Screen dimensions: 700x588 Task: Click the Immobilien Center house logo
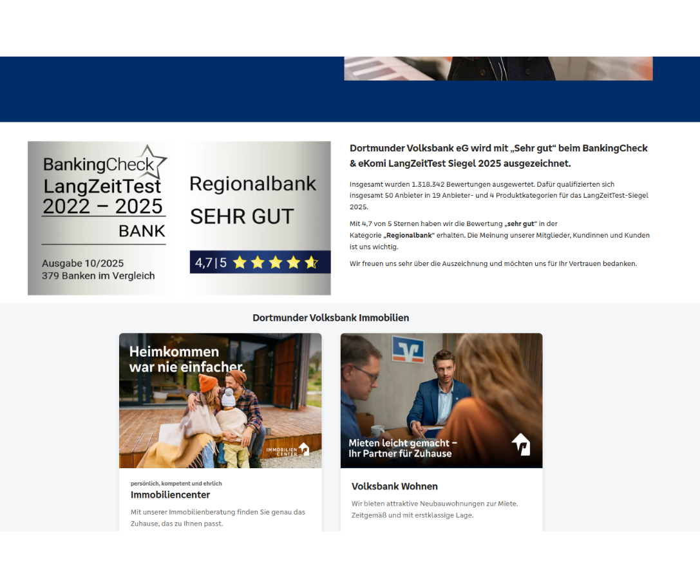tap(303, 449)
